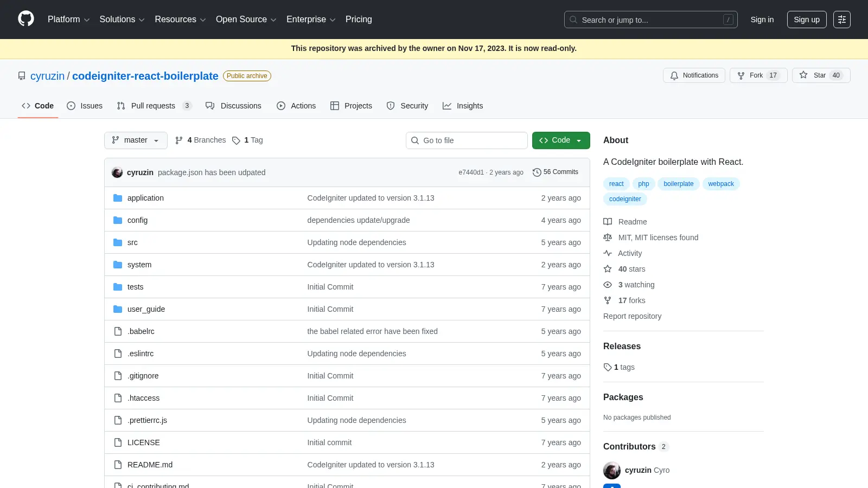
Task: Expand the Enterprise menu
Action: (x=311, y=20)
